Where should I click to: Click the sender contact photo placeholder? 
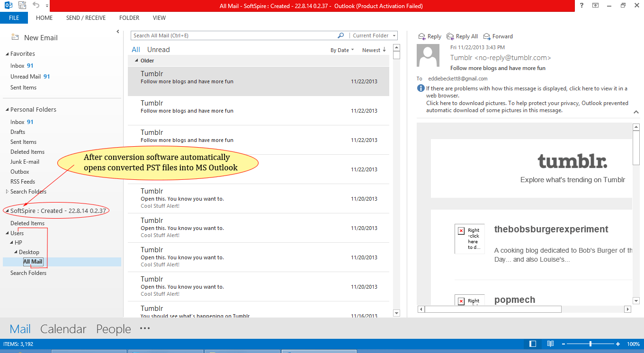tap(428, 55)
